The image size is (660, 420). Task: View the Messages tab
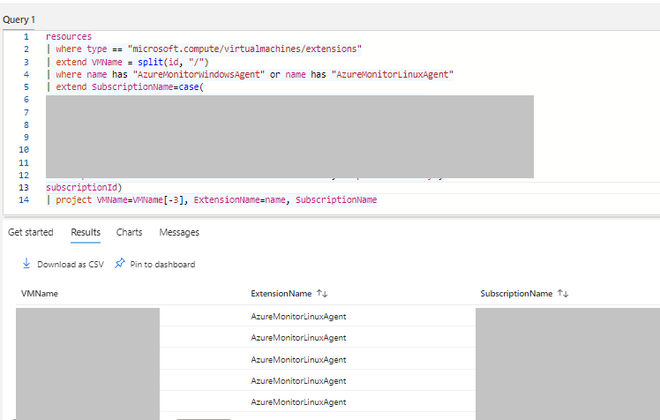click(x=179, y=232)
